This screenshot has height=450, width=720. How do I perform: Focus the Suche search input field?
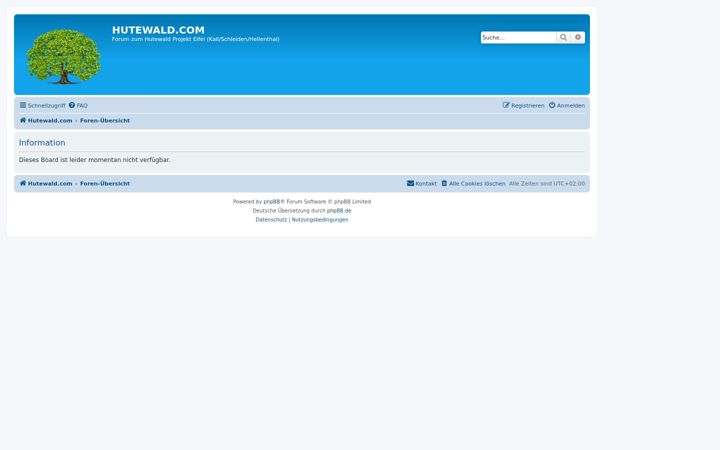pyautogui.click(x=518, y=38)
